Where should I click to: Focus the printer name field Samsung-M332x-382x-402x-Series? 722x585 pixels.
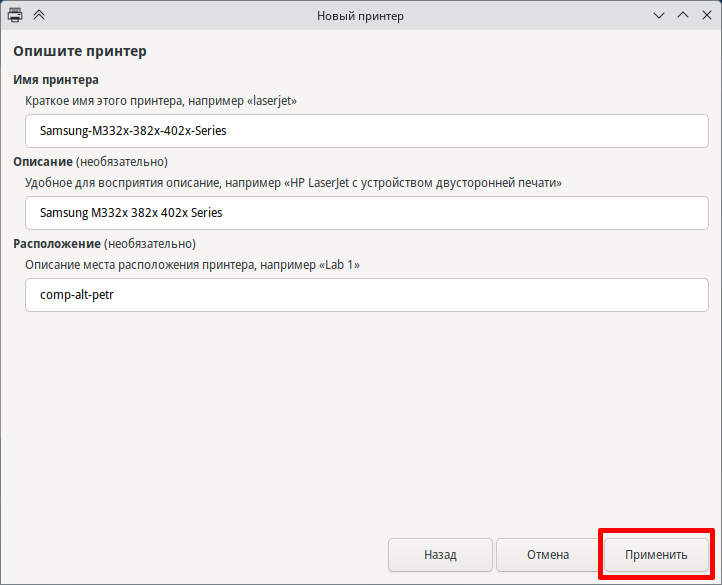point(367,131)
